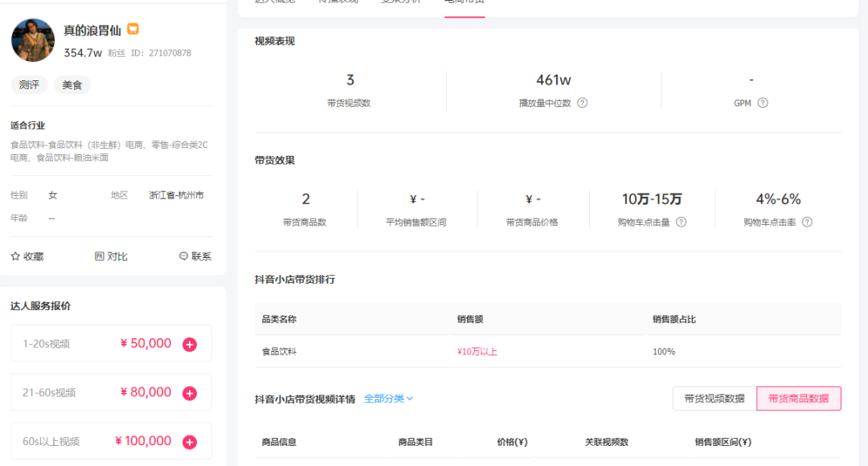The height and width of the screenshot is (466, 868).
Task: Add 60s以上视频 service with plus icon
Action: coord(190,442)
